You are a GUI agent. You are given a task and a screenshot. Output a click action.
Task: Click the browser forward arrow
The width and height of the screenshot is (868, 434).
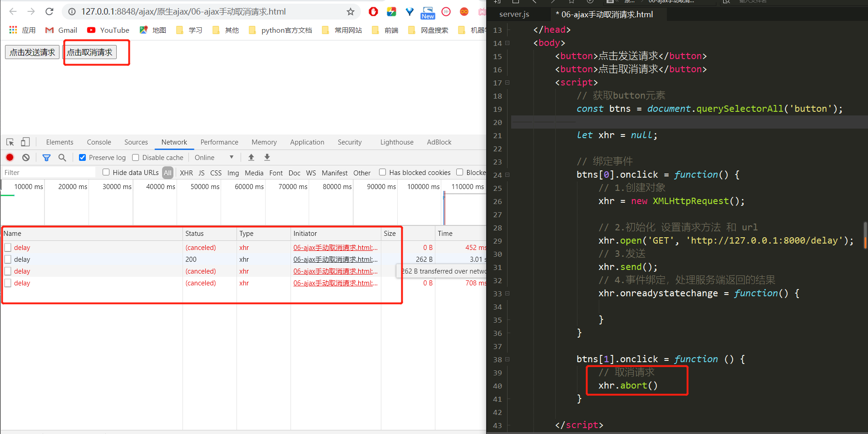click(x=31, y=11)
